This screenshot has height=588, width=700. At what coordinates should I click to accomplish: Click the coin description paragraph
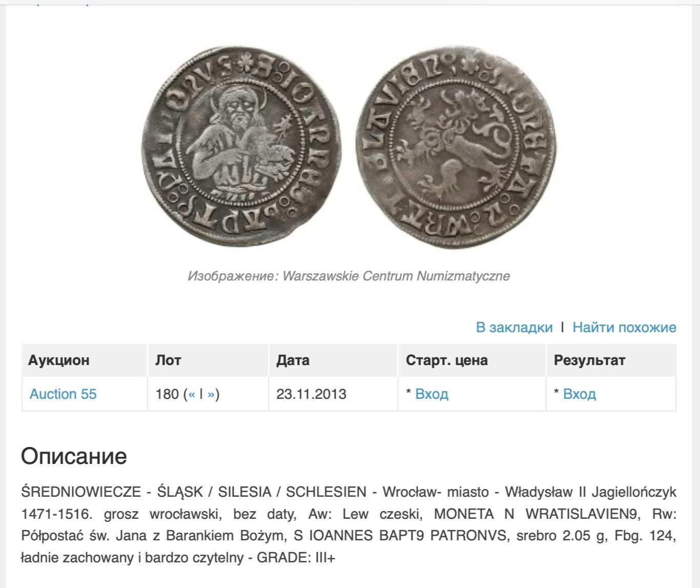coord(348,525)
